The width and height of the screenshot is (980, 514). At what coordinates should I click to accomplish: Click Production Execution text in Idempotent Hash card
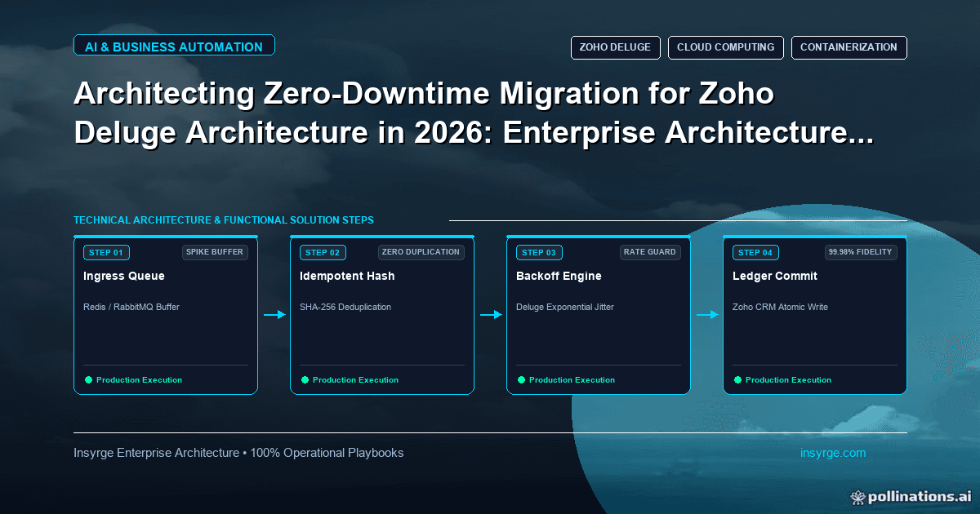(355, 379)
